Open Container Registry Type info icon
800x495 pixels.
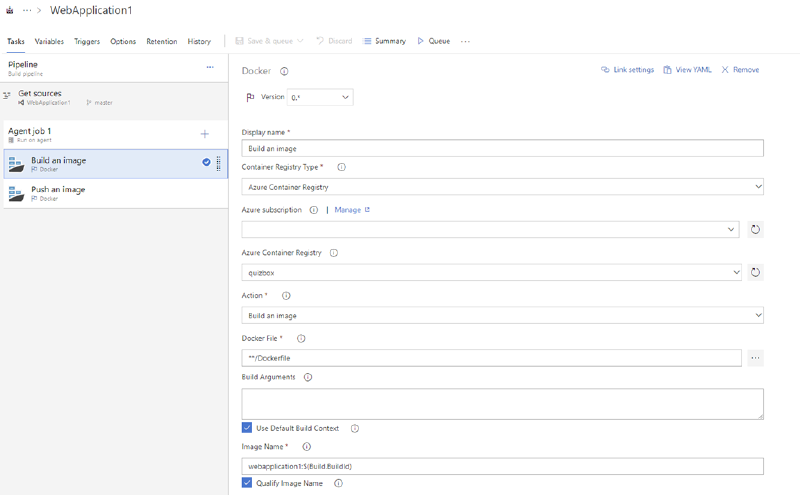pos(341,167)
